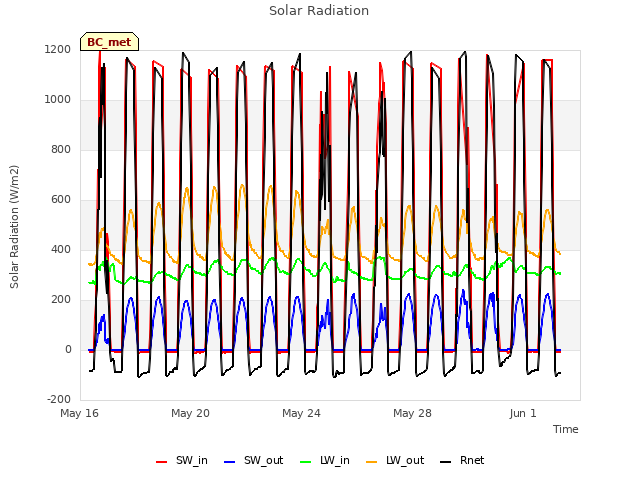
Task: Click the BC_met annotation label
Action: tap(109, 42)
